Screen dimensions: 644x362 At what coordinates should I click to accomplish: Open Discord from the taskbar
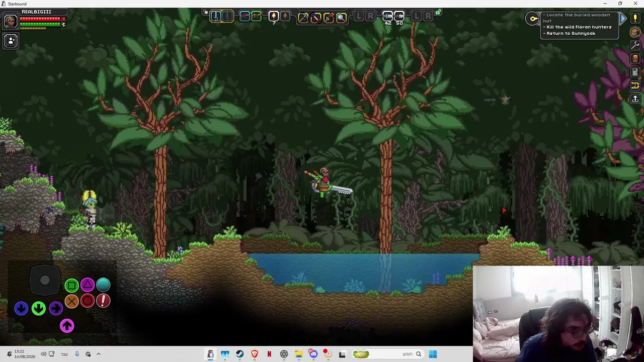click(313, 354)
